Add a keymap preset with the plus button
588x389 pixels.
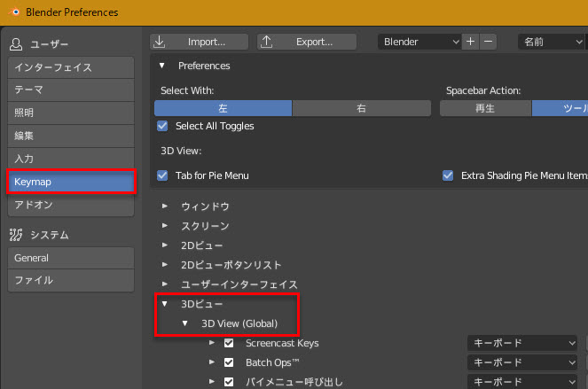(471, 42)
